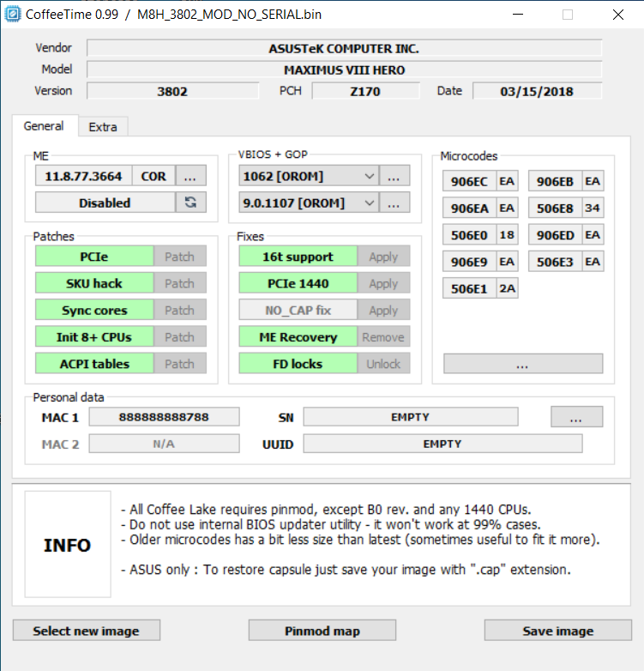Select the General tab

click(x=44, y=126)
